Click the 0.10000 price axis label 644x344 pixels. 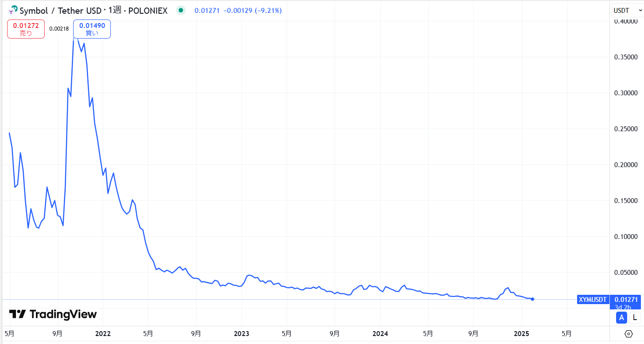coord(625,236)
